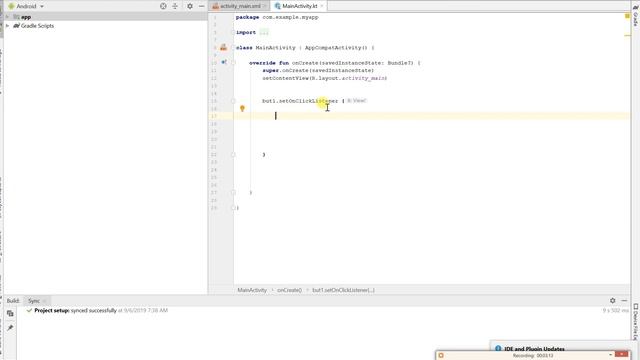
Task: Switch to MainActivity.kt editor tab
Action: tap(299, 6)
